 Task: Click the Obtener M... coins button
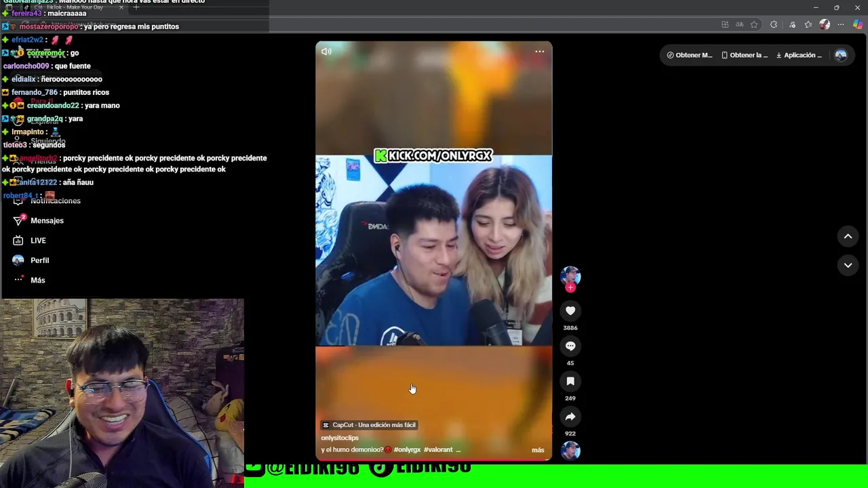click(x=689, y=56)
